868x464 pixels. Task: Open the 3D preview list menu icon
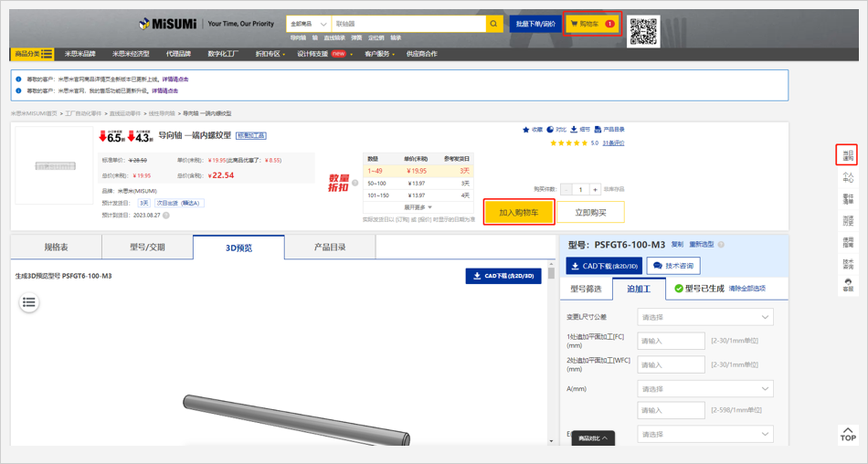click(29, 301)
